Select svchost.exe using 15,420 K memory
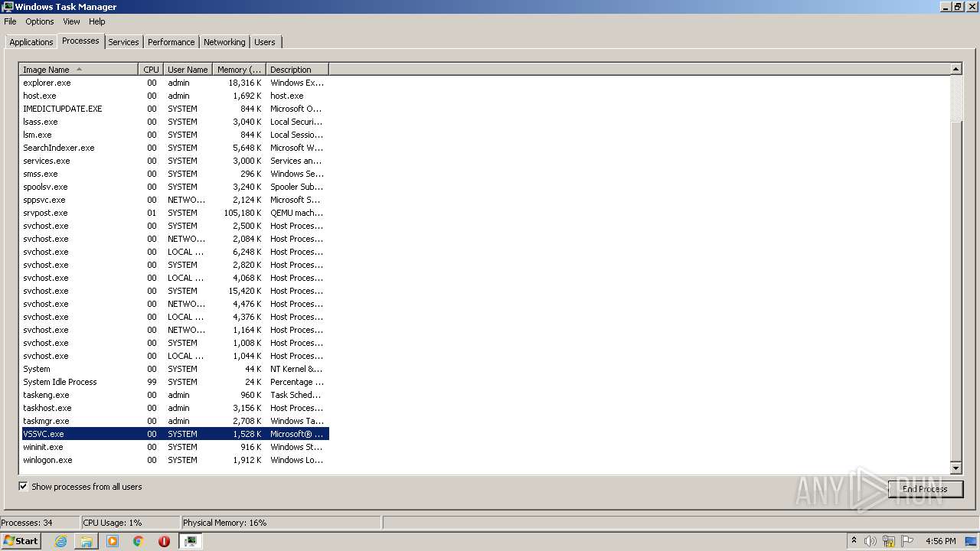980x551 pixels. (x=174, y=291)
